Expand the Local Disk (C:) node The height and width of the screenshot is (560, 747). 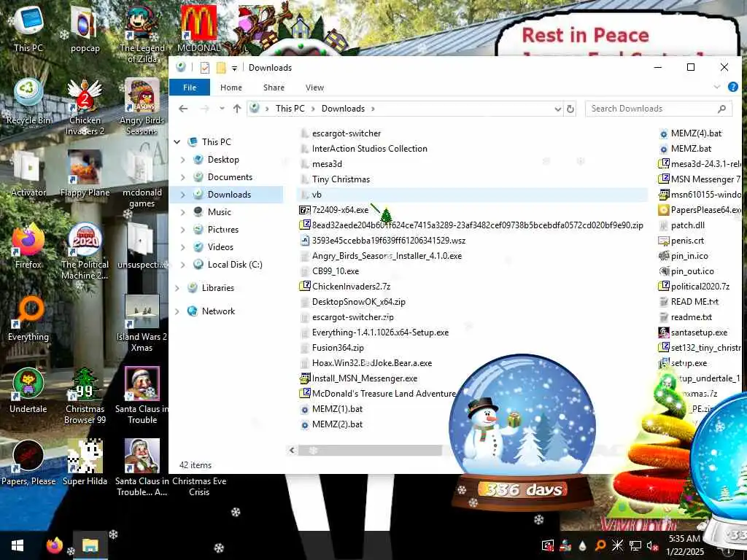point(183,264)
